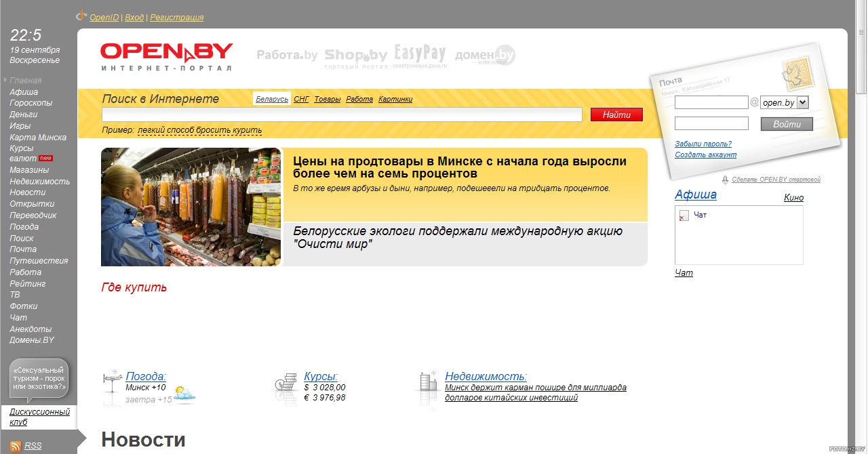Viewport: 868px width, 454px height.
Task: Click the orange RSS feed icon
Action: [x=16, y=446]
